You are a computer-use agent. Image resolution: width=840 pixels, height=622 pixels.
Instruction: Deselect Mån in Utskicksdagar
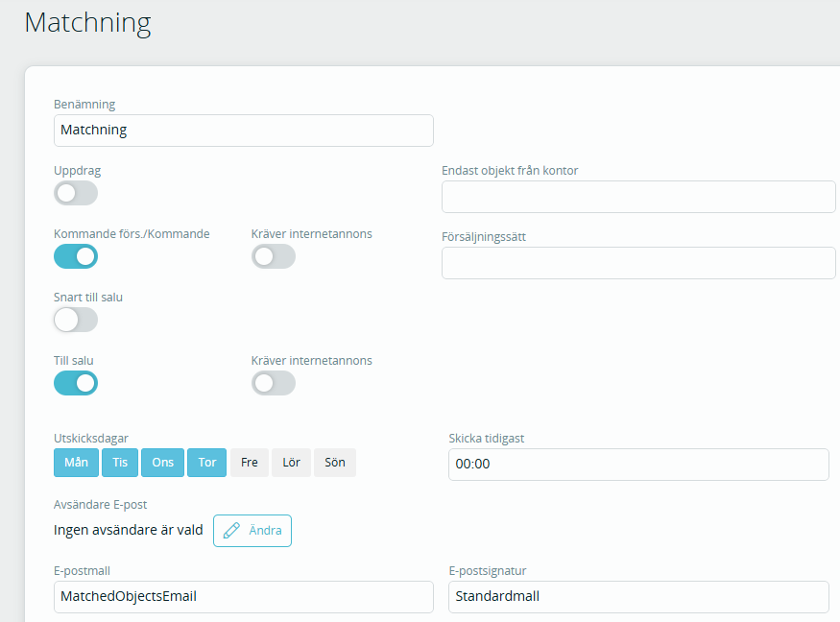tap(76, 463)
